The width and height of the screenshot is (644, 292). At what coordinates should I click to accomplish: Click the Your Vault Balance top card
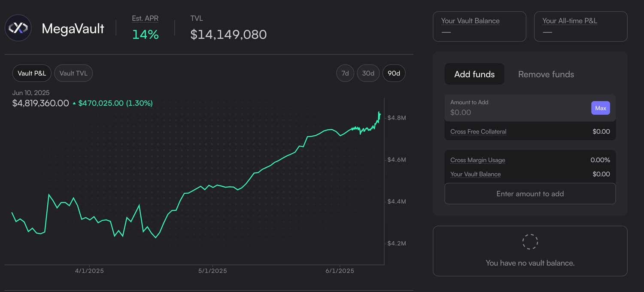coord(479,27)
